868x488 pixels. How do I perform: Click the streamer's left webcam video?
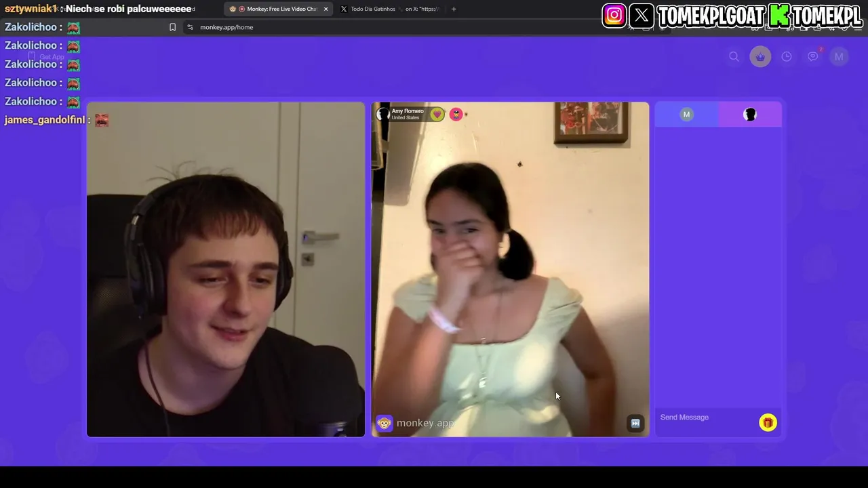(226, 270)
